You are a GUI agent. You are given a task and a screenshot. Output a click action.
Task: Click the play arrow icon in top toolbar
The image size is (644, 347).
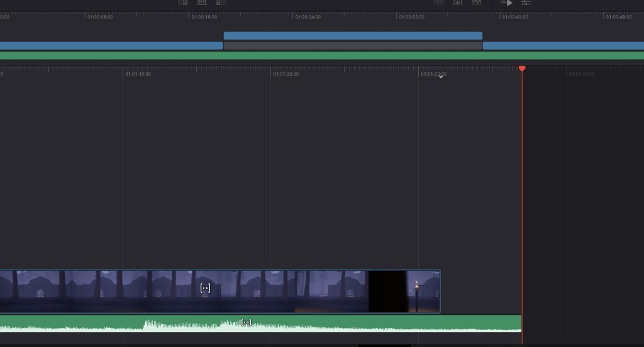tap(507, 3)
